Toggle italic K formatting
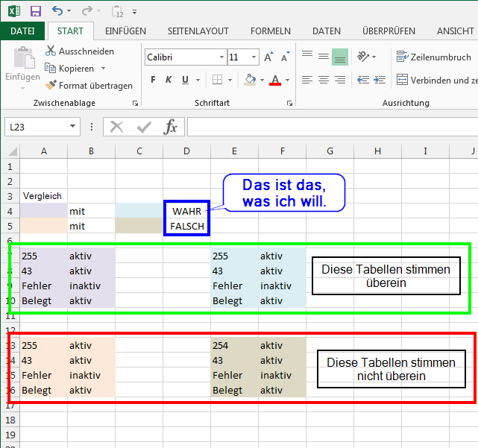This screenshot has width=478, height=448. [171, 80]
